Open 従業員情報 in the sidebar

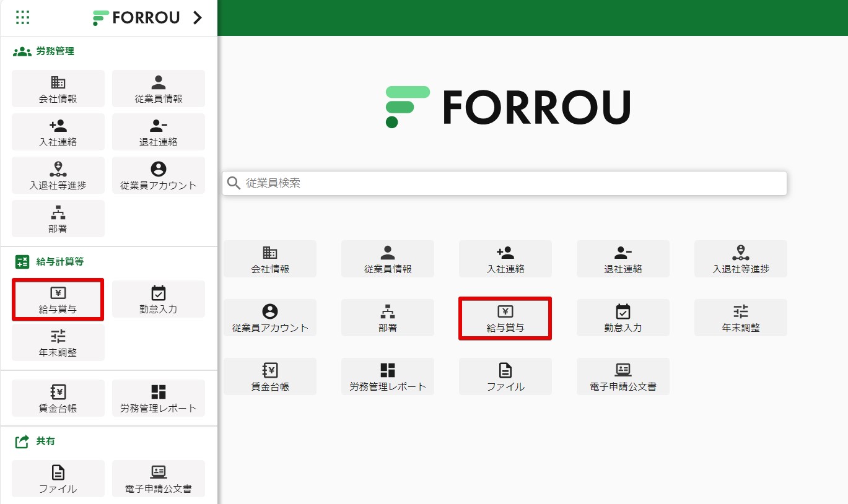click(x=159, y=89)
